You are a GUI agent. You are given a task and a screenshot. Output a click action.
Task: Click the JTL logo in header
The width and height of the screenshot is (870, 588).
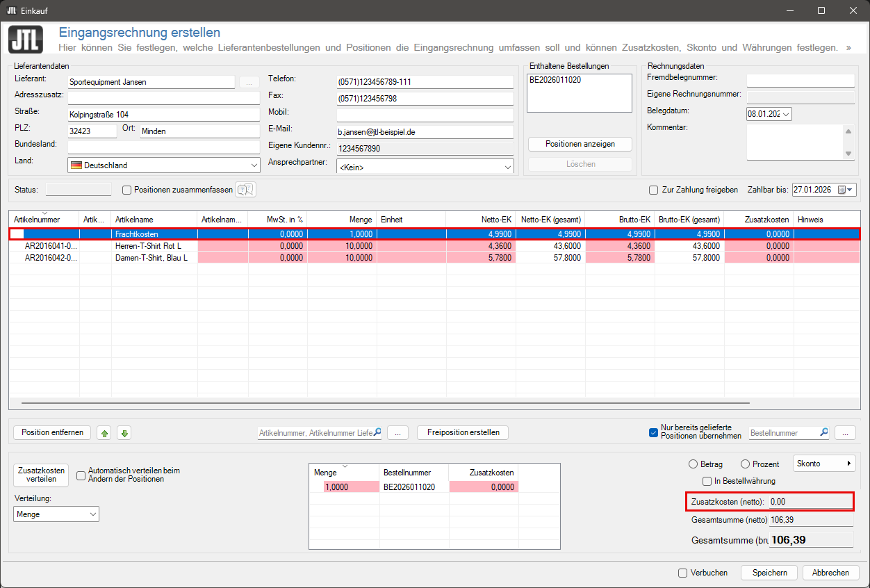[26, 40]
